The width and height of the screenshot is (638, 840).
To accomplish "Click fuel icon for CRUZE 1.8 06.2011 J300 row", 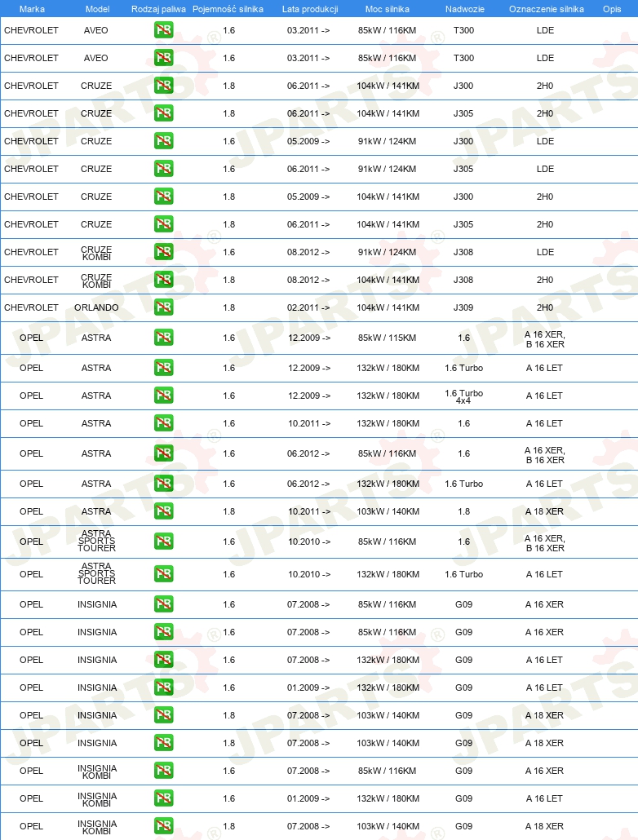I will coord(163,86).
